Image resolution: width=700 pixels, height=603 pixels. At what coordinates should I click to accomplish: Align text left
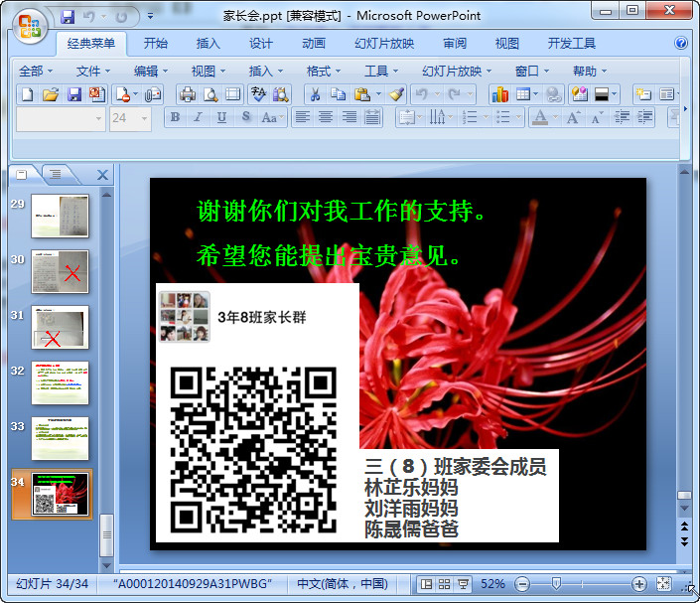click(303, 117)
